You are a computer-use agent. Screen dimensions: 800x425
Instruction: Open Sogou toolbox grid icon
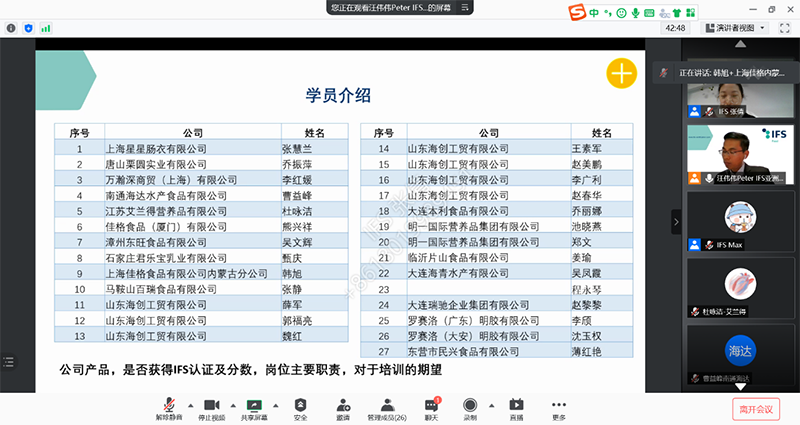pos(690,13)
